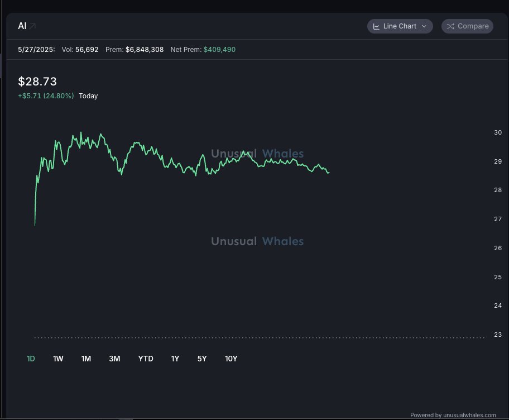Switch to the 5Y range
Viewport: 509px width, 420px height.
[x=202, y=359]
